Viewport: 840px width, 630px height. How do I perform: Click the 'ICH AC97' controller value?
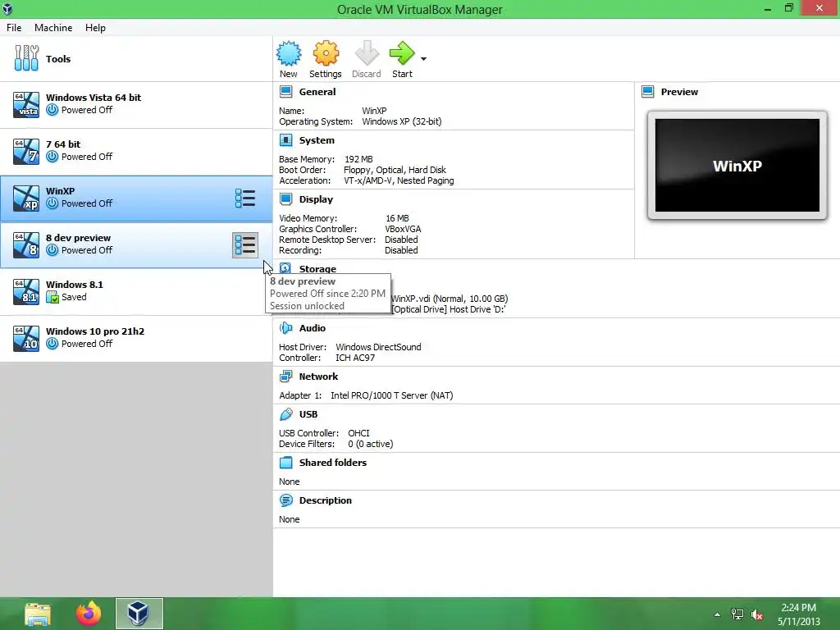355,358
